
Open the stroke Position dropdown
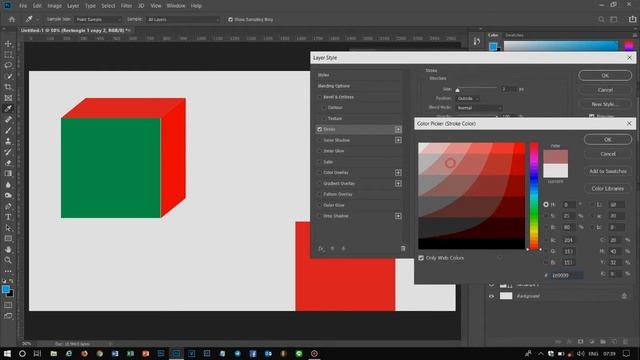pyautogui.click(x=468, y=98)
